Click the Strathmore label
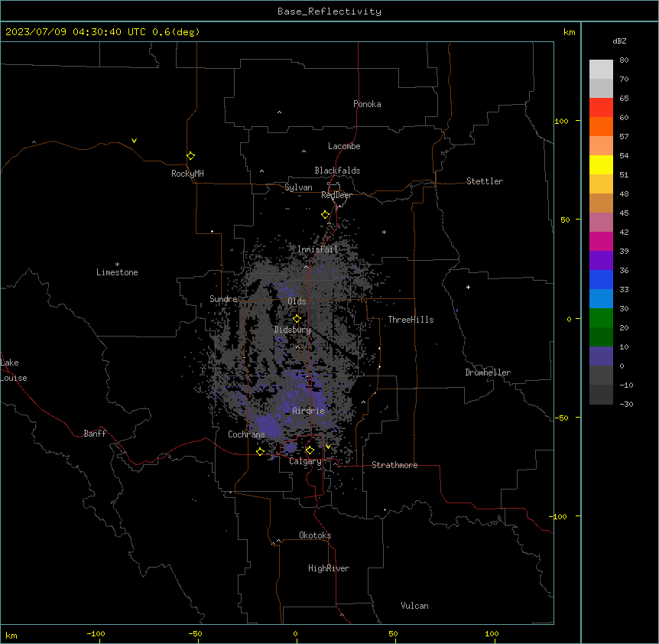659x644 pixels. coord(394,465)
